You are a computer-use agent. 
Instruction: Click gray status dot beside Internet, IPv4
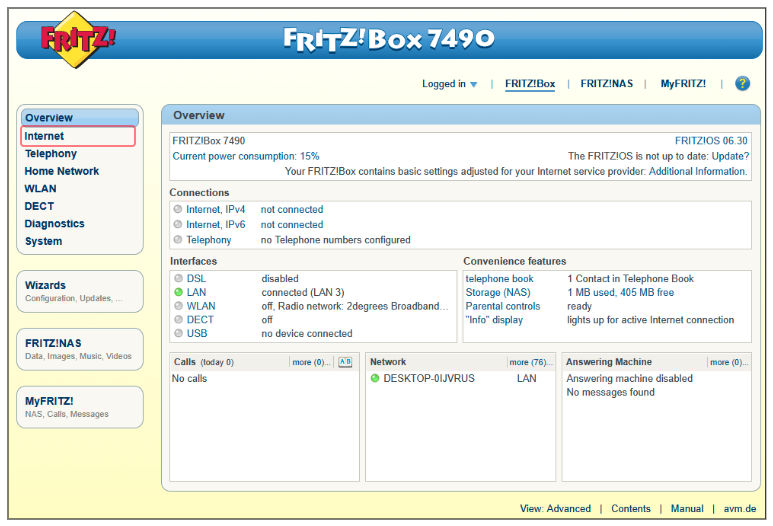[x=178, y=209]
